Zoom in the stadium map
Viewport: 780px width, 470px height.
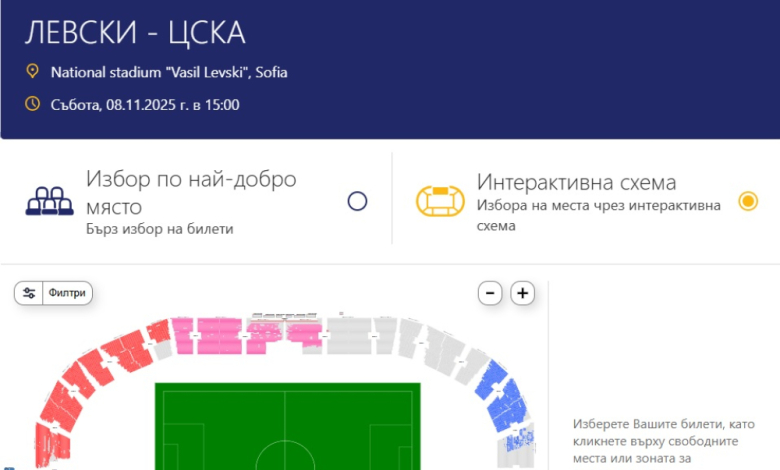[x=523, y=293]
